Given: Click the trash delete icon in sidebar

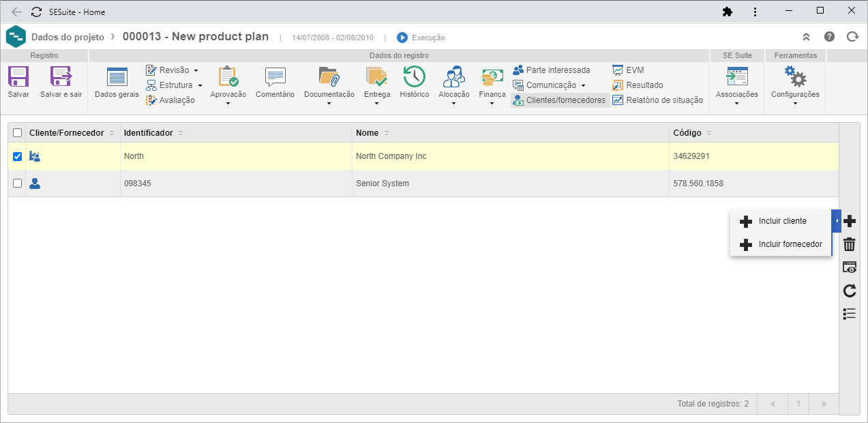Looking at the screenshot, I should point(850,244).
